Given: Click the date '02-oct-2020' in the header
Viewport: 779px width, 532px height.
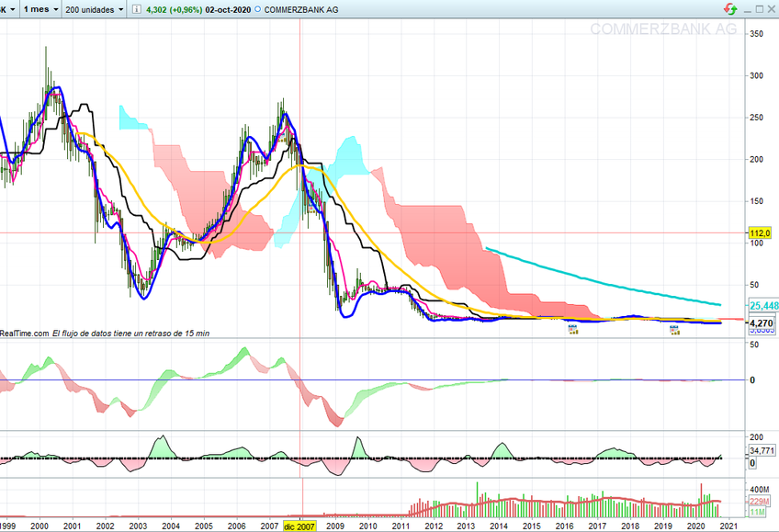Looking at the screenshot, I should click(x=228, y=9).
